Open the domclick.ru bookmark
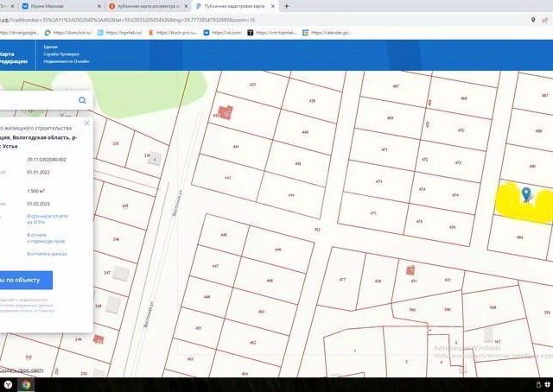 [68, 33]
